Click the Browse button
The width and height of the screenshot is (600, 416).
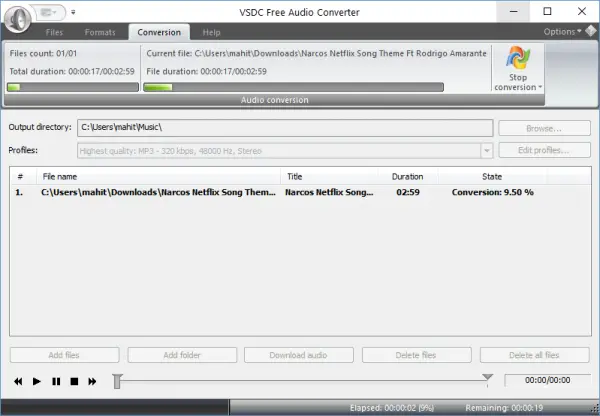coord(544,128)
